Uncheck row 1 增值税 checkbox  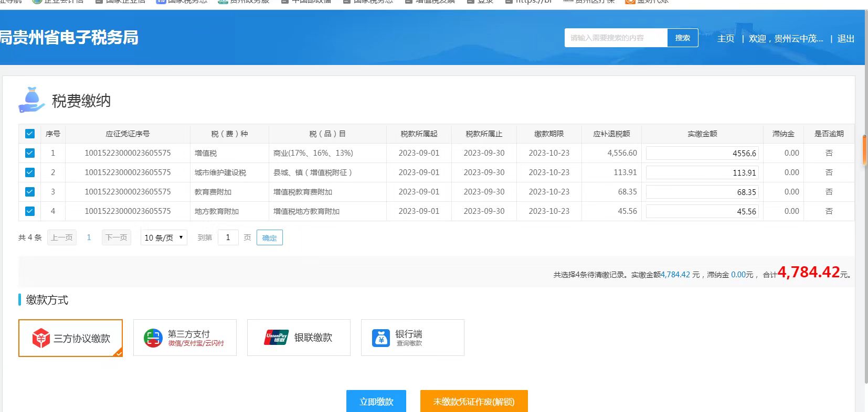pyautogui.click(x=30, y=153)
